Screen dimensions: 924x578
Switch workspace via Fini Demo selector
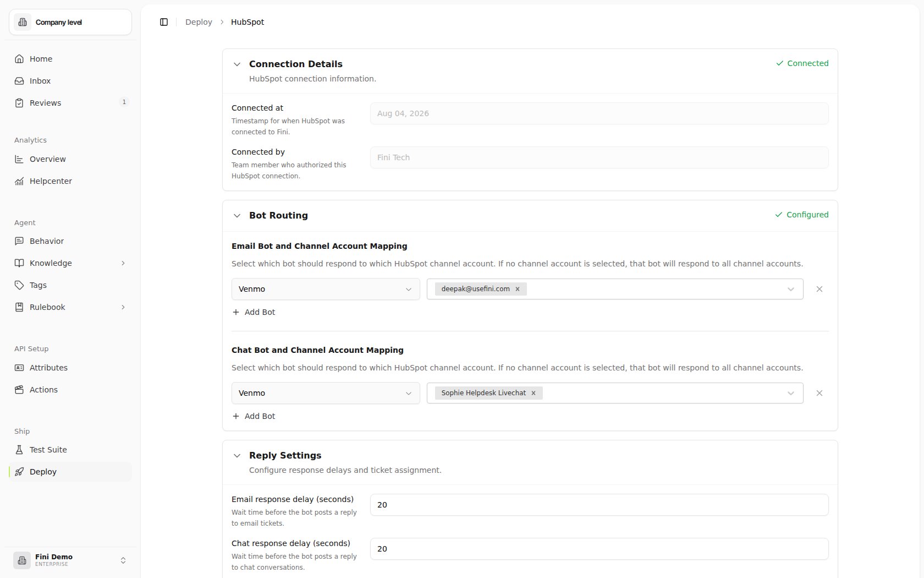(70, 560)
